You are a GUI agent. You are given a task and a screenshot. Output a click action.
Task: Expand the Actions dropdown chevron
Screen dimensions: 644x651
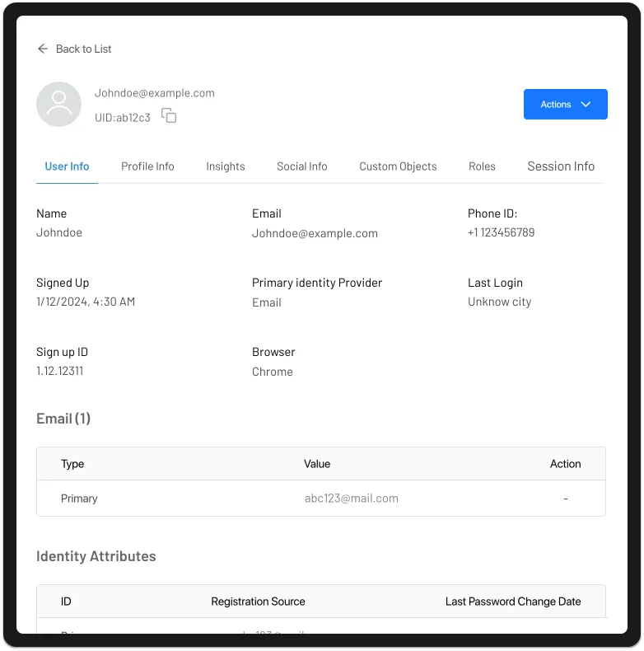coord(586,105)
